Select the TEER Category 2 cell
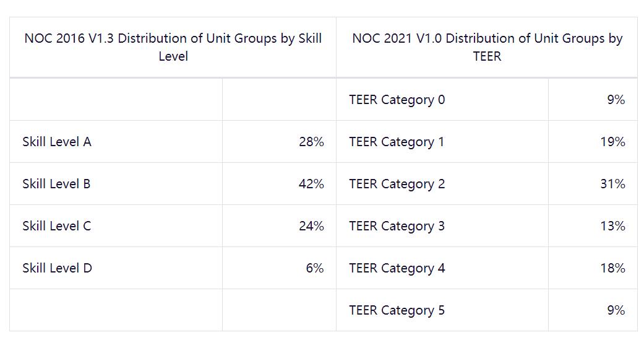The width and height of the screenshot is (644, 340). (x=397, y=184)
